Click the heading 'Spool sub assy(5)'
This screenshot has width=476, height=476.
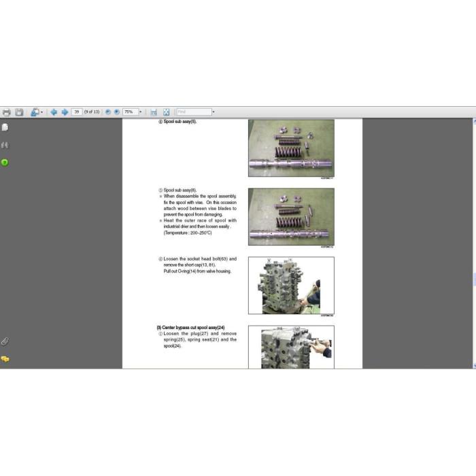coord(180,122)
